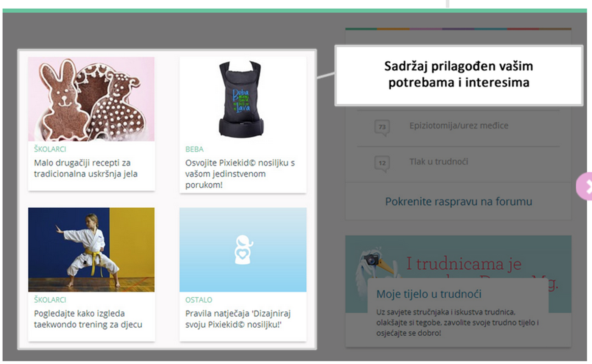Screen dimensions: 592x364
Task: Open forum topic 'Tlak u trudnoći'
Action: 439,162
